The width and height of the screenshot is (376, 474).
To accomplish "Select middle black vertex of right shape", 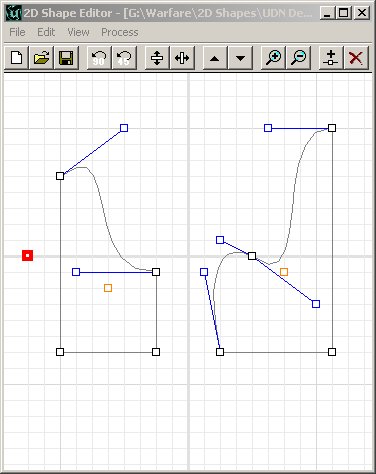I will click(252, 256).
